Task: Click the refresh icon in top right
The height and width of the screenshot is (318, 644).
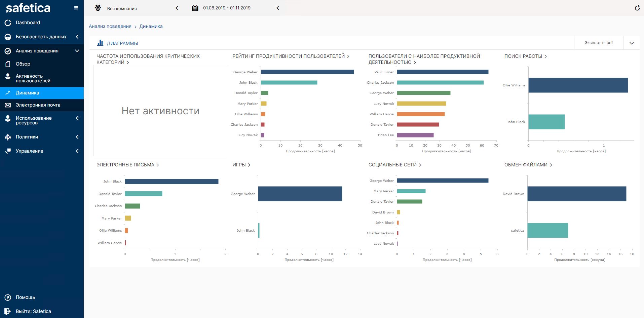Action: pyautogui.click(x=637, y=8)
